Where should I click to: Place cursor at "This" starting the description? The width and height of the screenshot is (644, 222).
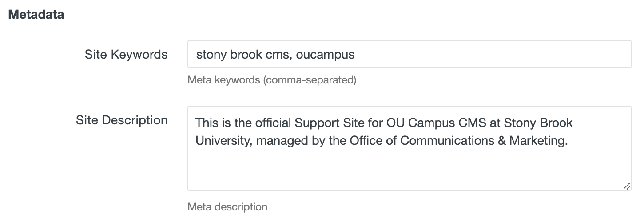point(205,123)
